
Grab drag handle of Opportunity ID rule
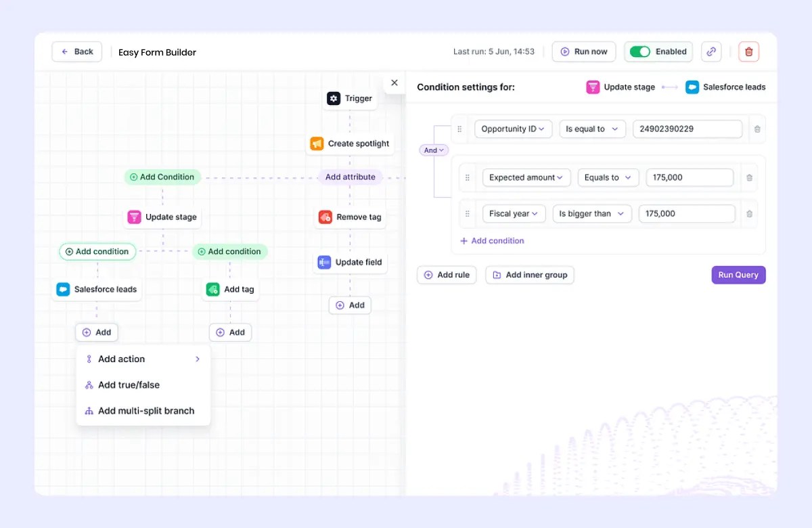point(459,129)
